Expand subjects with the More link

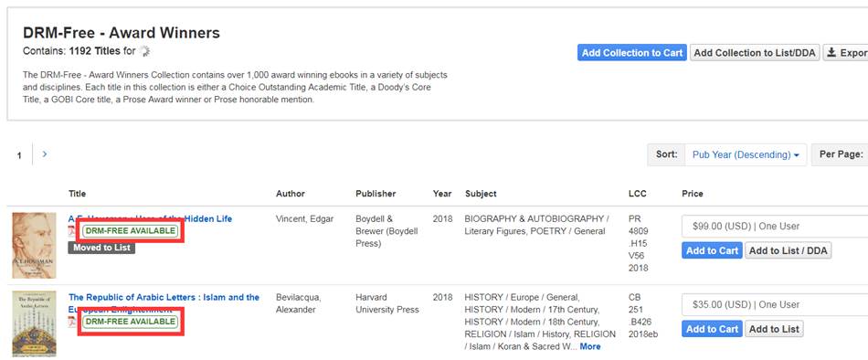click(590, 346)
